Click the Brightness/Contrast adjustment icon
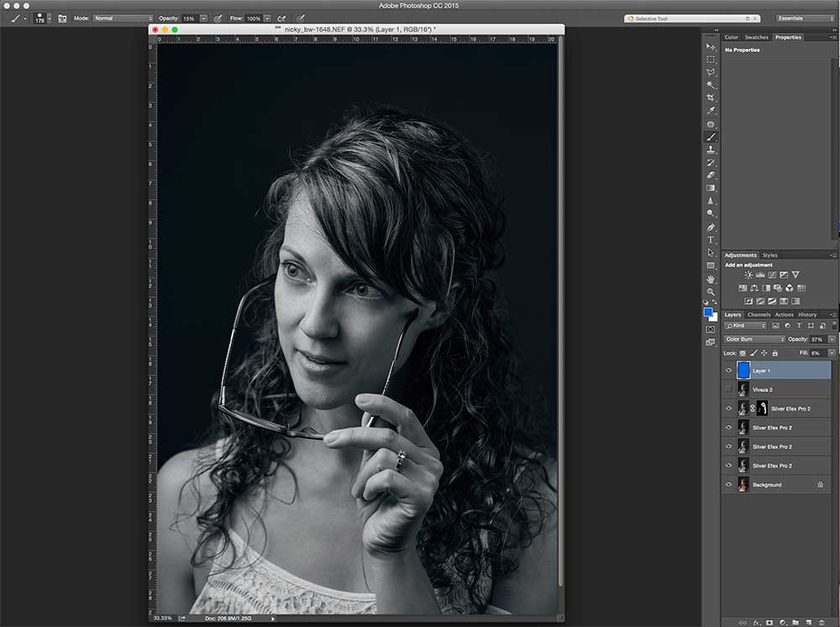The height and width of the screenshot is (627, 840). [748, 274]
